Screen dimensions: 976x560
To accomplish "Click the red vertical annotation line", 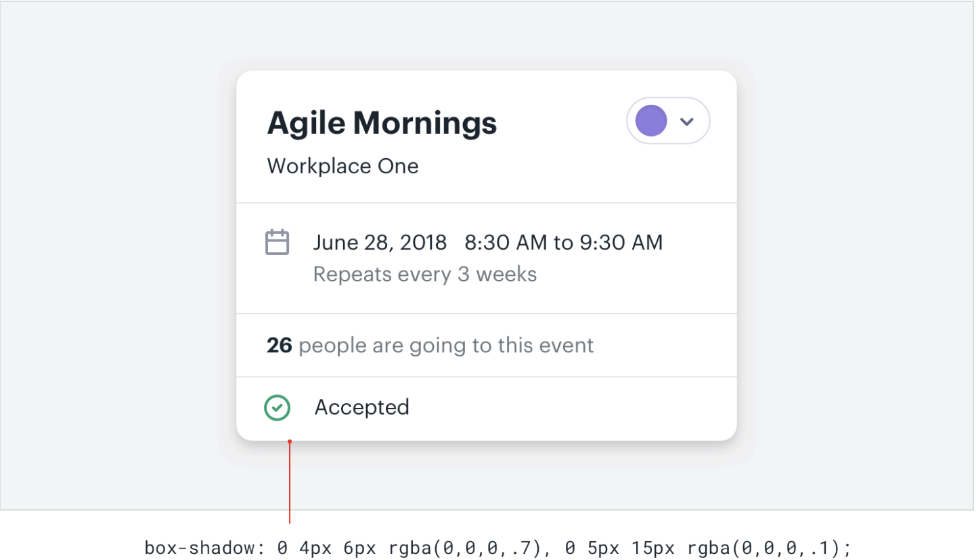I will coord(290,484).
